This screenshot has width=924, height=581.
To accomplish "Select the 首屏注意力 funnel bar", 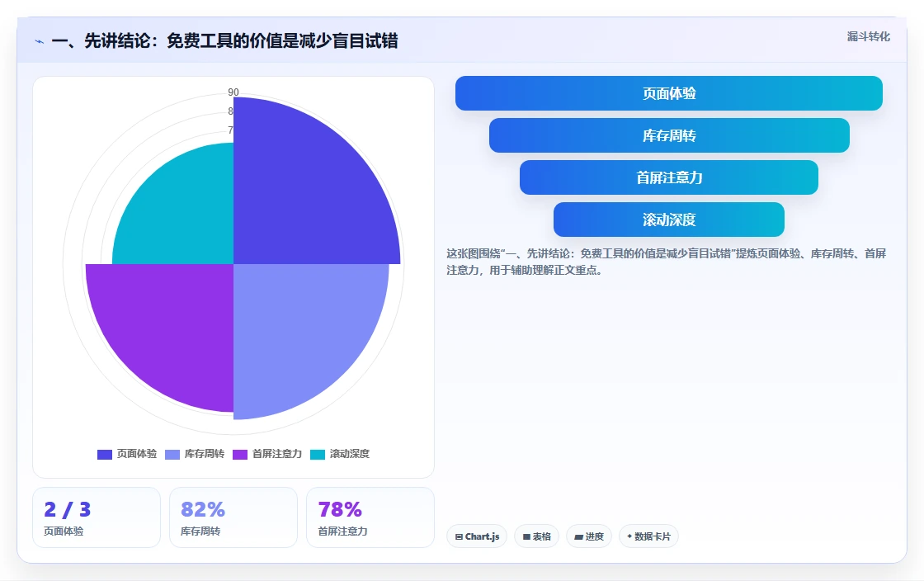I will 669,177.
